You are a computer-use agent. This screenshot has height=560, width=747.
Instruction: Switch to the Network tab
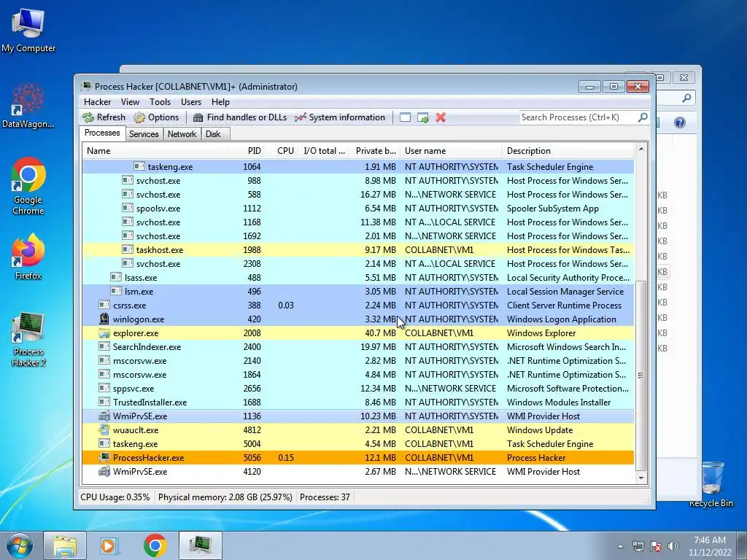[x=182, y=134]
